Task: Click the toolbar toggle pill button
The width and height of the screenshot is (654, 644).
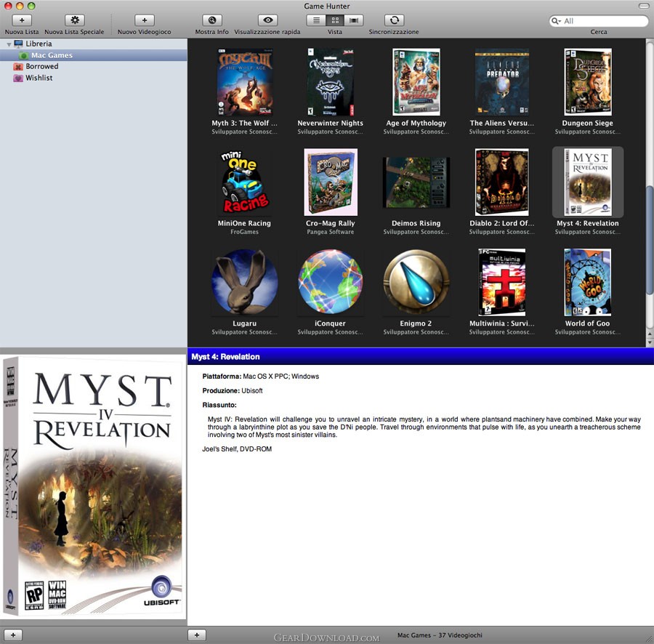Action: (x=644, y=6)
